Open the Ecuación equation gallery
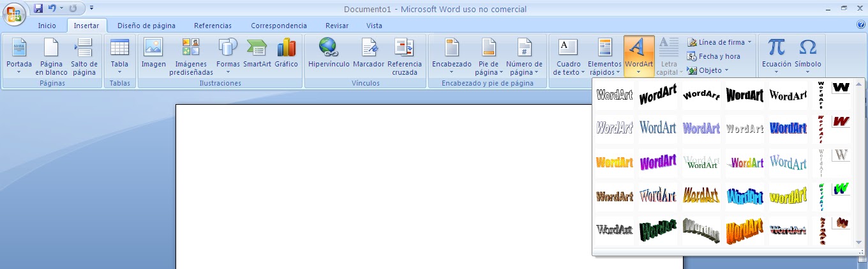868x269 pixels. tap(776, 56)
